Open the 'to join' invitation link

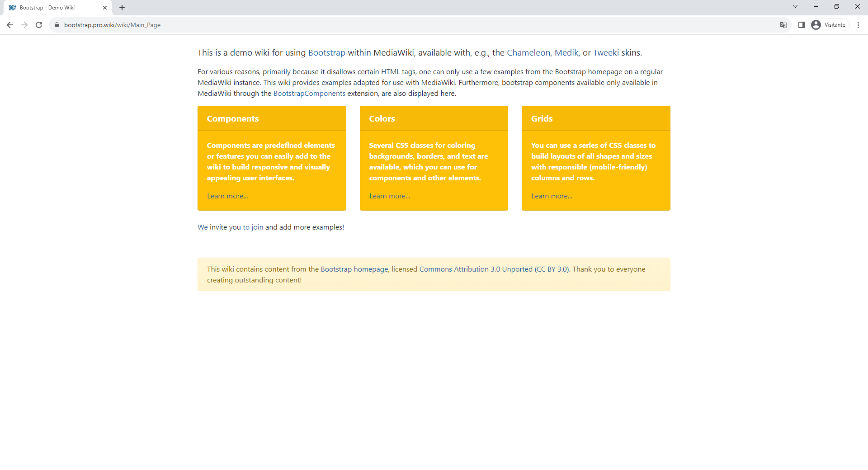point(253,227)
